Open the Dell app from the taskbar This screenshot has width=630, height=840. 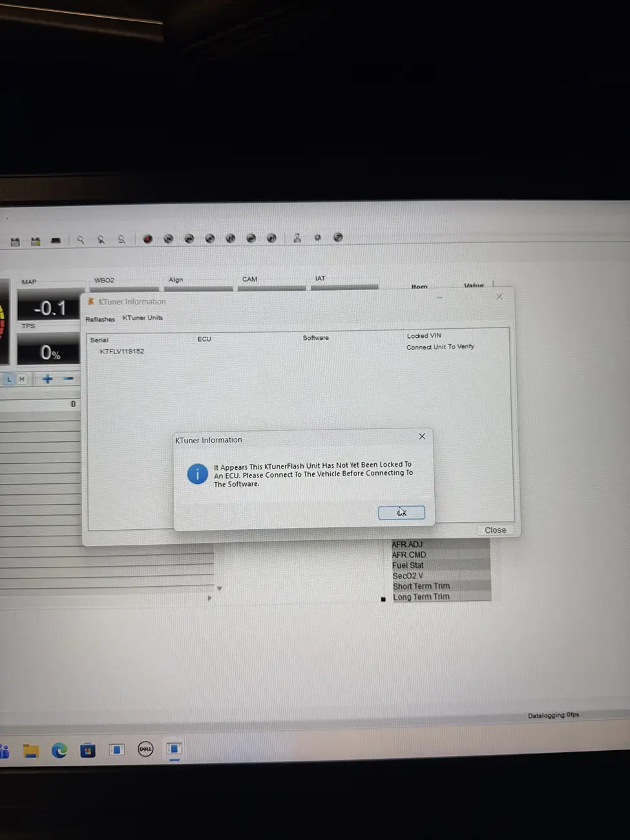pyautogui.click(x=145, y=750)
